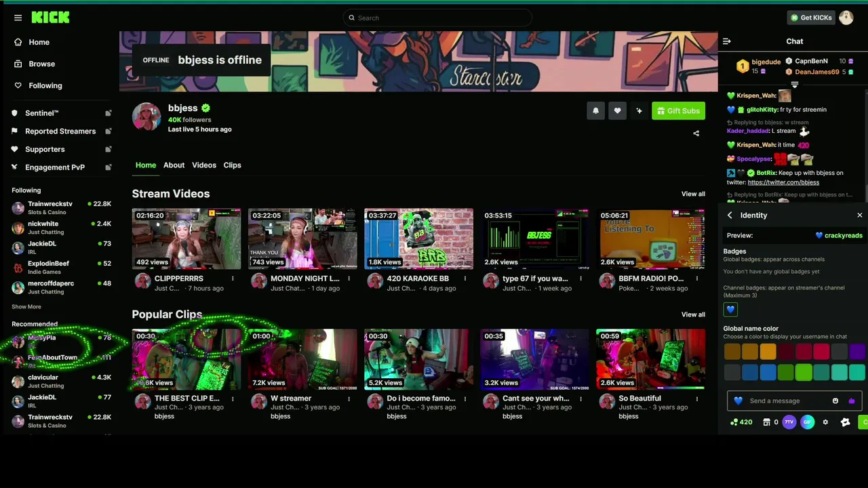
Task: Open clavicular in Recommended list
Action: click(61, 382)
